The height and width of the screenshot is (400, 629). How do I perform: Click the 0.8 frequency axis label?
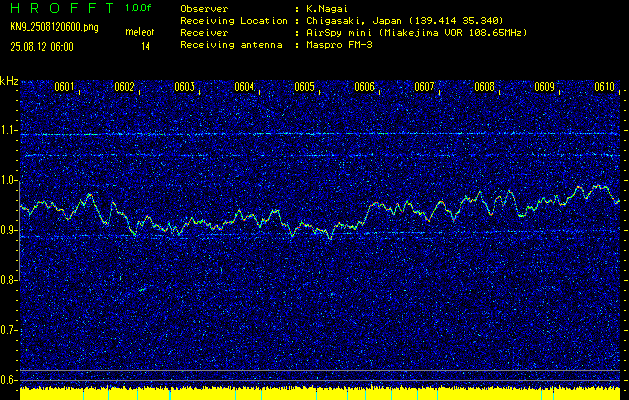[9, 280]
